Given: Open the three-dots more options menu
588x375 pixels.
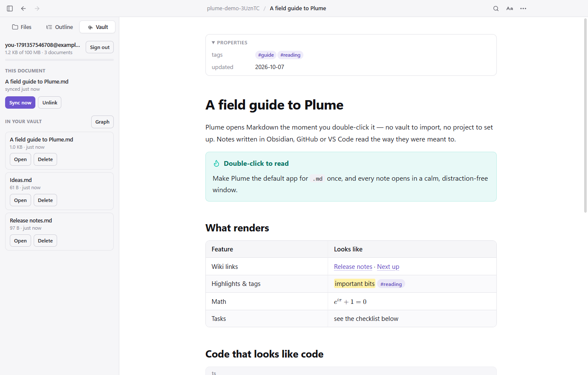Looking at the screenshot, I should coord(523,9).
